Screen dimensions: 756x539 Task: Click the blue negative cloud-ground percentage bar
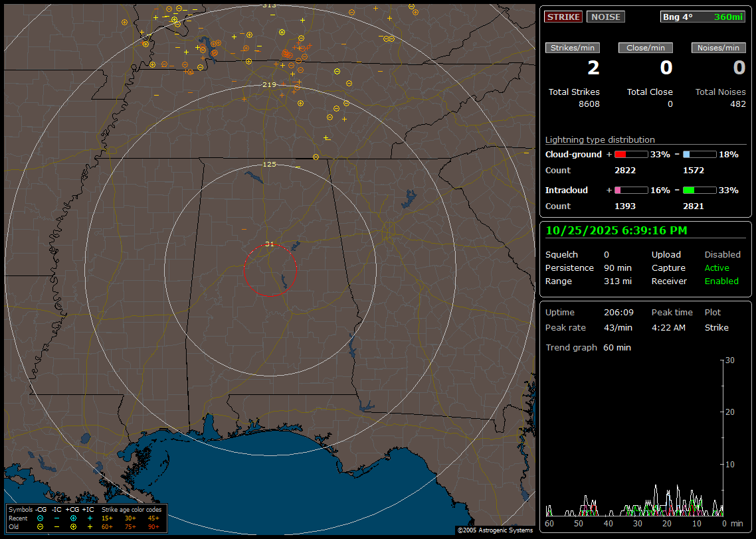coord(700,154)
